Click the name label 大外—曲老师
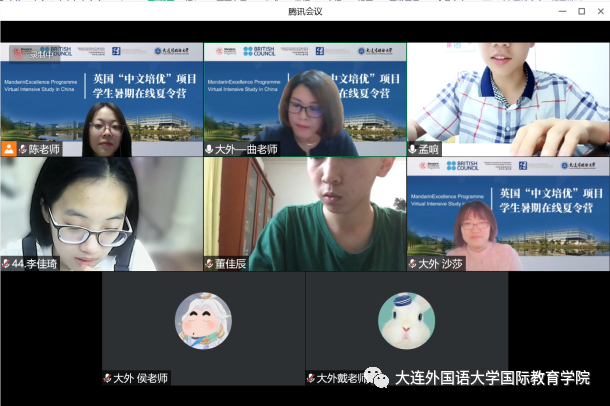The width and height of the screenshot is (610, 406). (x=246, y=149)
